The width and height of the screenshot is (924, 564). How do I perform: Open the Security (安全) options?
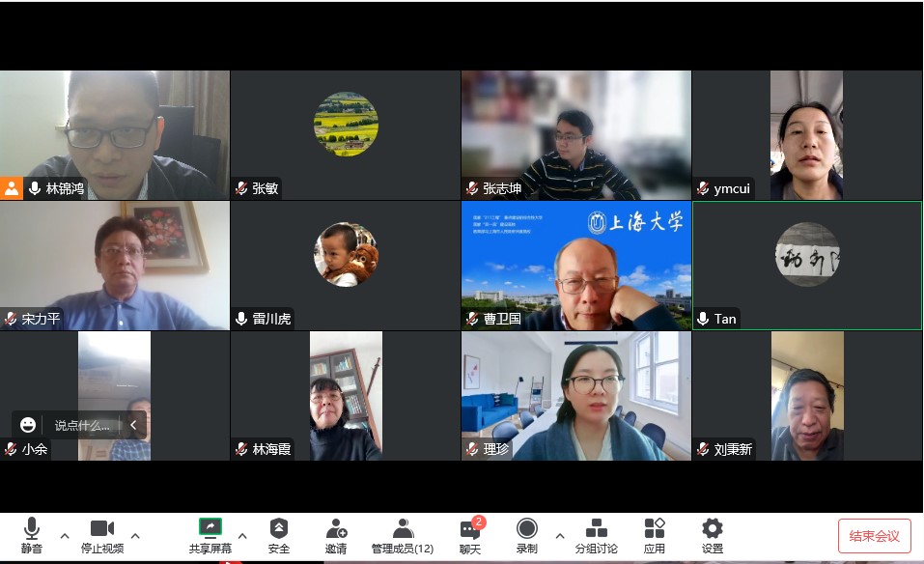[x=279, y=534]
